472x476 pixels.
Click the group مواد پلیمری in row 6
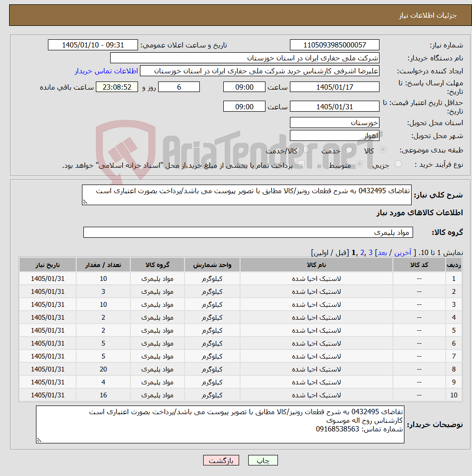157,343
